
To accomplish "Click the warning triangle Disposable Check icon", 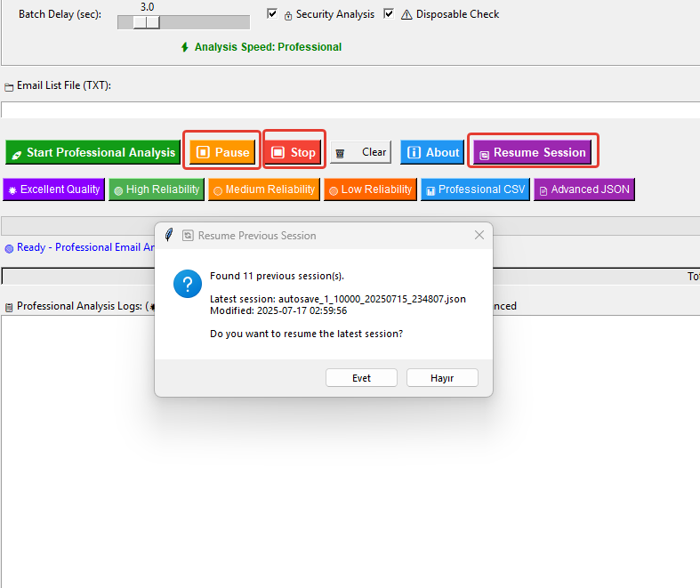I will 406,15.
